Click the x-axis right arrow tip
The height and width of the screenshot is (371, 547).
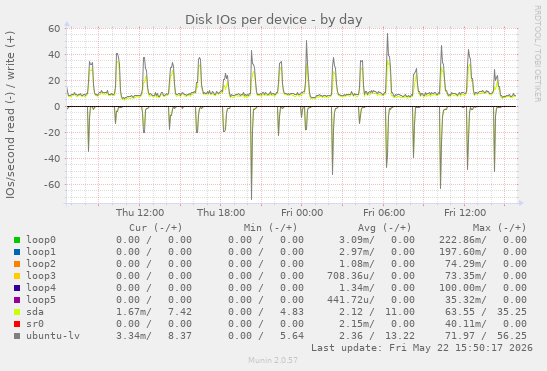tap(522, 203)
